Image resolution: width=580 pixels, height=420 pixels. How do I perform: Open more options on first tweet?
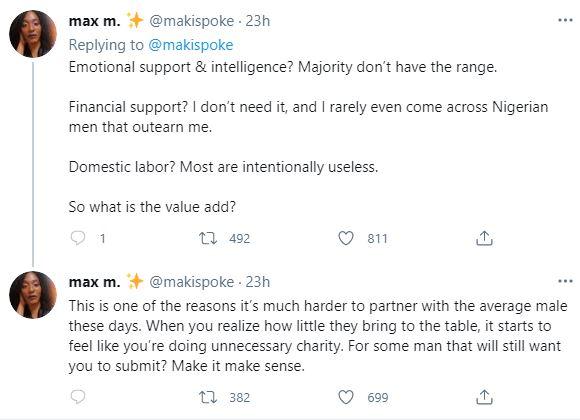[x=565, y=20]
